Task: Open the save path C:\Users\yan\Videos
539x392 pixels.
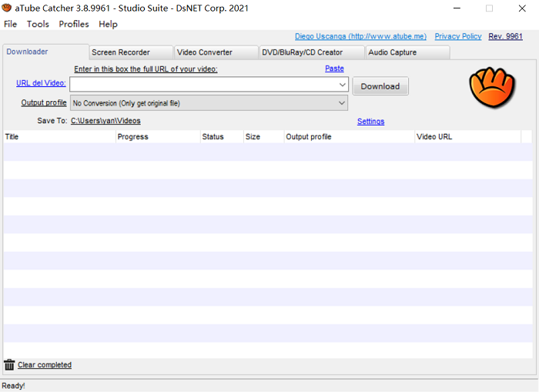Action: coord(105,121)
